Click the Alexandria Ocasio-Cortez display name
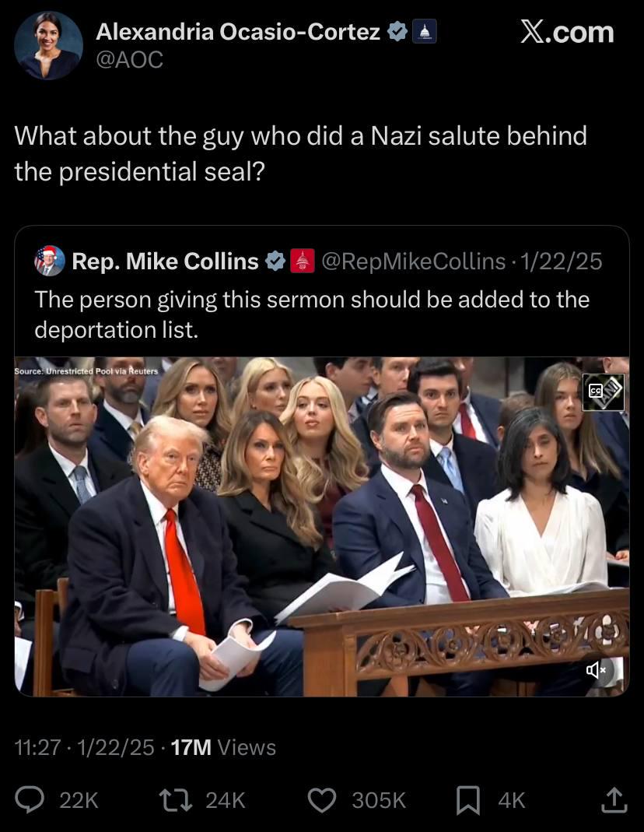The width and height of the screenshot is (644, 832). point(238,32)
